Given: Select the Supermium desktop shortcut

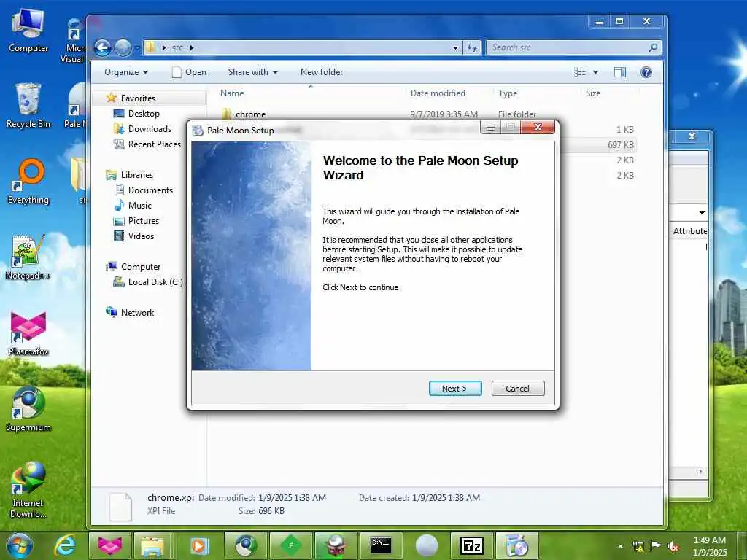Looking at the screenshot, I should pos(28,410).
